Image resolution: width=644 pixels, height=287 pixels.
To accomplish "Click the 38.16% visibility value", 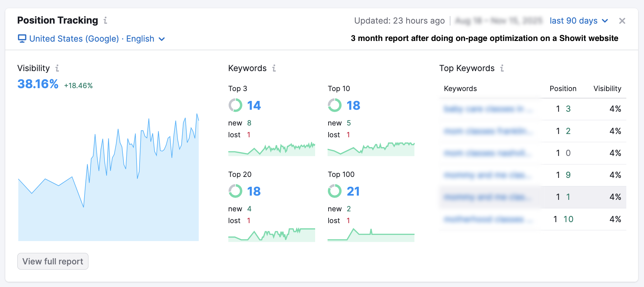I will (x=38, y=84).
